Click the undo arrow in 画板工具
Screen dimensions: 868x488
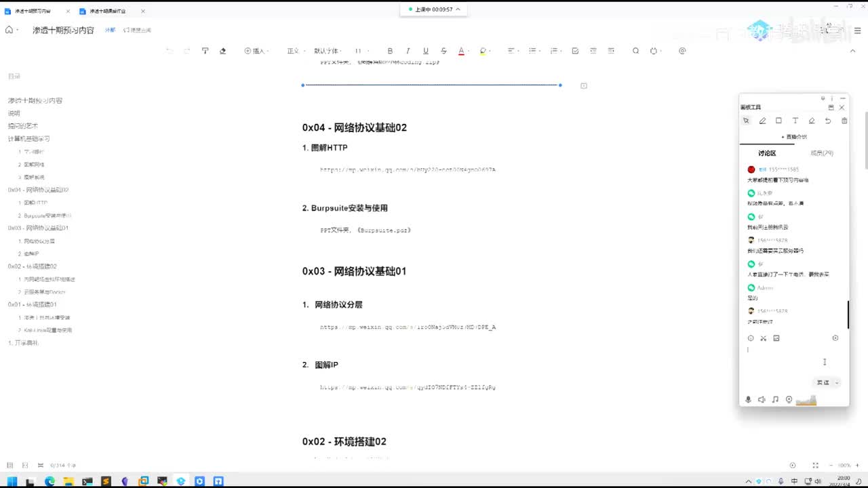click(x=828, y=121)
